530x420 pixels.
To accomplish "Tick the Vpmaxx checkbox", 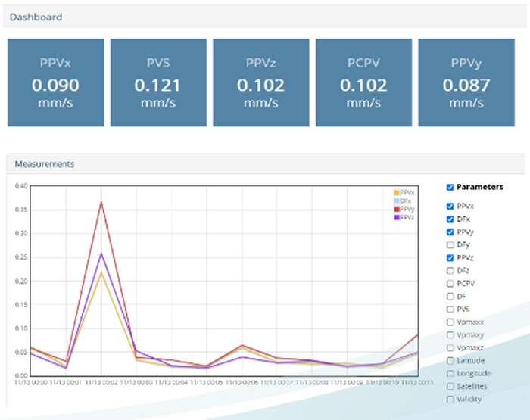I will pyautogui.click(x=450, y=322).
